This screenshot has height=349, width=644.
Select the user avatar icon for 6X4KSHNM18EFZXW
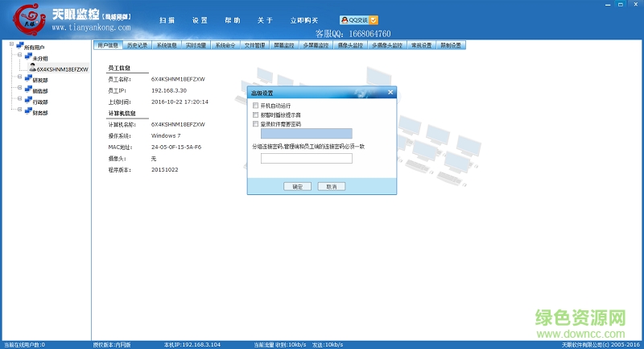[33, 68]
